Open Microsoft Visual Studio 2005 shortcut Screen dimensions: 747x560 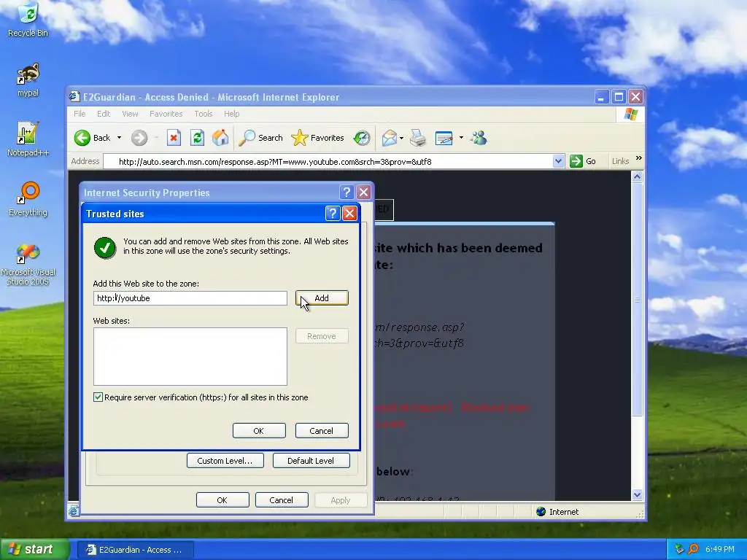tap(28, 264)
